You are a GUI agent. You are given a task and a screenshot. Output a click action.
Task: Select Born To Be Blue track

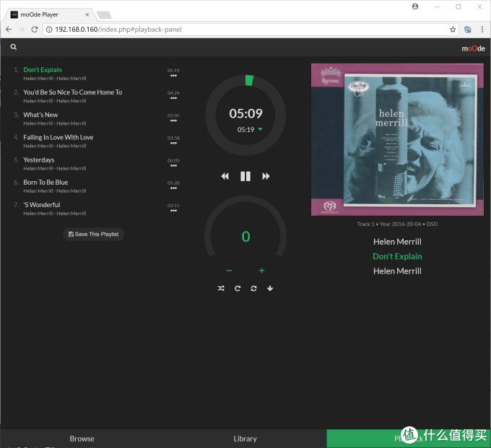coord(45,183)
